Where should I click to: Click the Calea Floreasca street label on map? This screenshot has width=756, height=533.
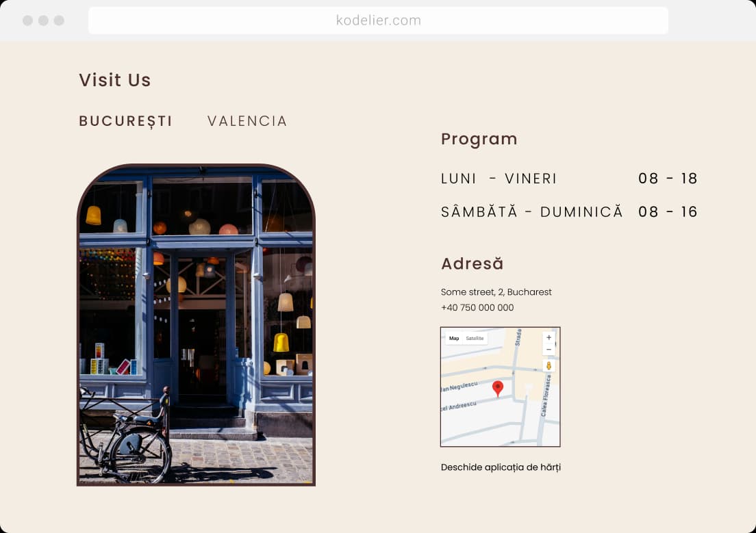[546, 395]
